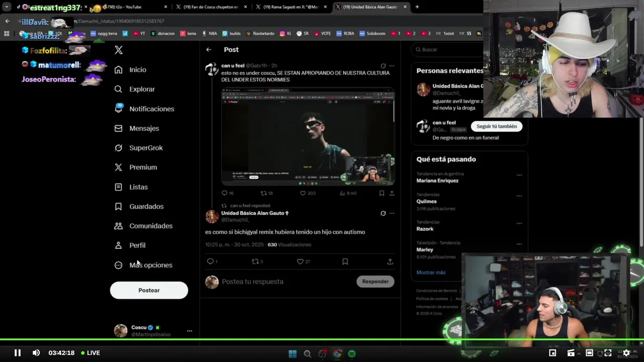Open Quilmes trend
The width and height of the screenshot is (644, 362).
click(x=427, y=201)
